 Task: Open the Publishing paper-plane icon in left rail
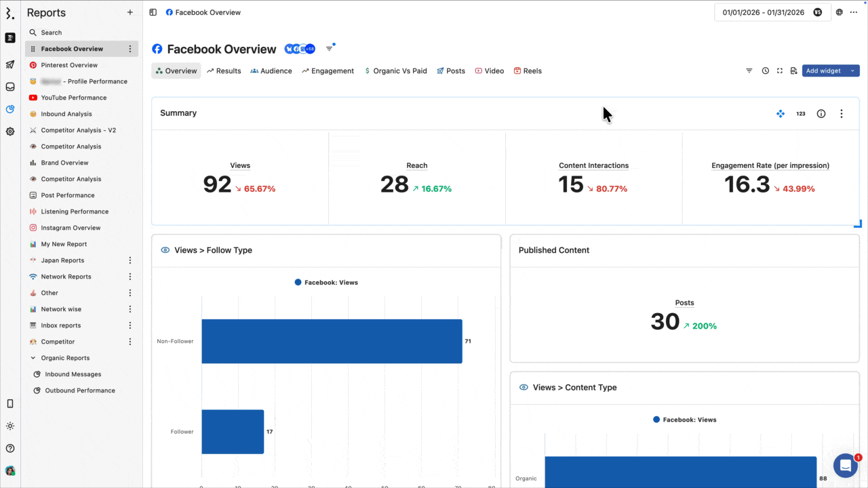[x=10, y=65]
